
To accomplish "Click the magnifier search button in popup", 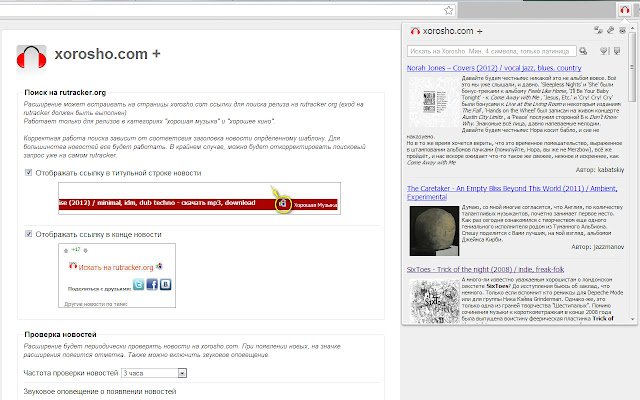I will tap(583, 51).
